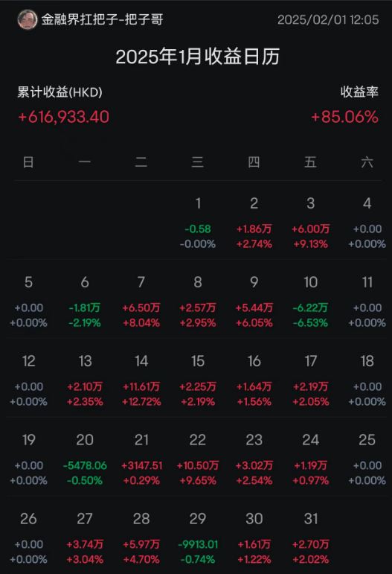This screenshot has height=574, width=392.
Task: Open day 22 showing +10.50万
Action: tap(197, 459)
